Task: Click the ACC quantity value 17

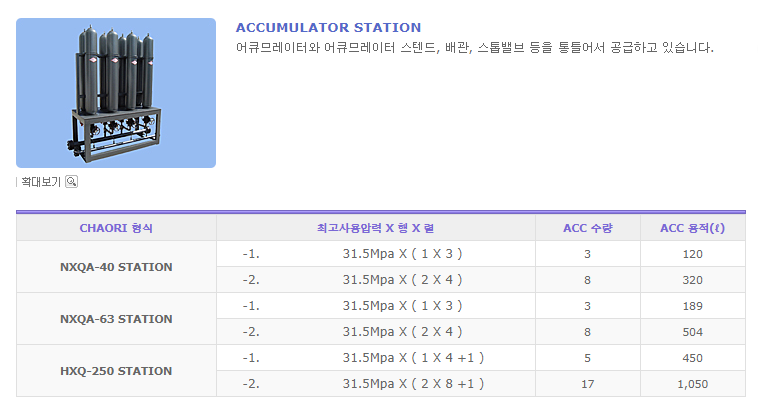Action: click(587, 384)
